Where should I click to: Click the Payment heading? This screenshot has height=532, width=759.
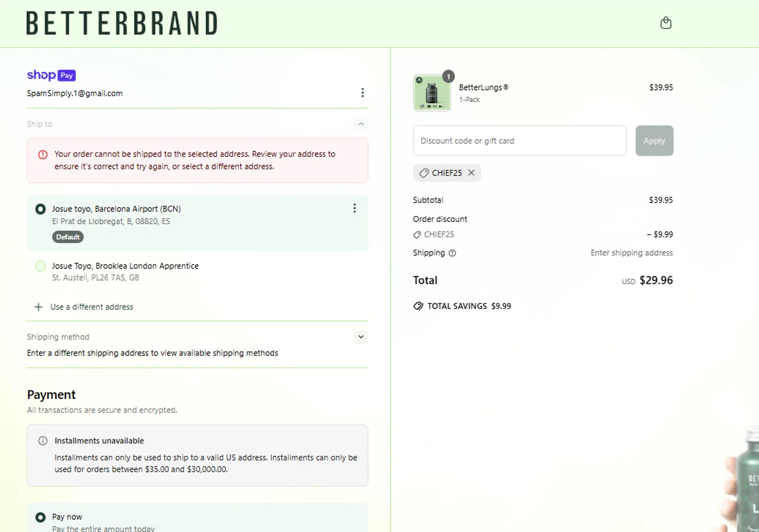(x=51, y=394)
